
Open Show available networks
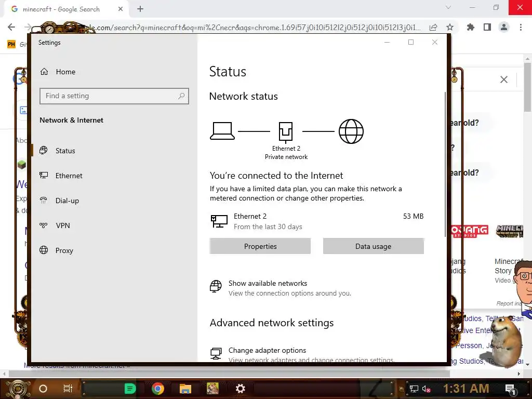click(268, 283)
